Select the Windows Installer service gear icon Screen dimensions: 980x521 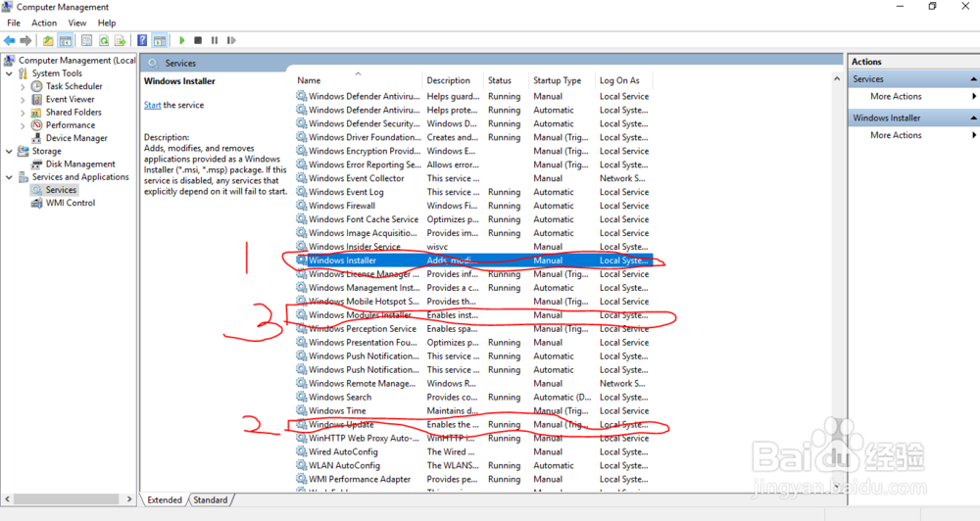301,260
